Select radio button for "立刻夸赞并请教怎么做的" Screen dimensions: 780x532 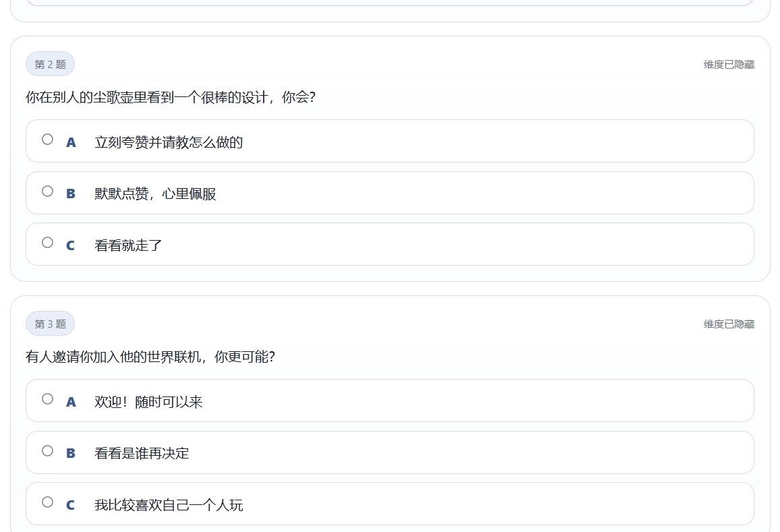click(47, 140)
